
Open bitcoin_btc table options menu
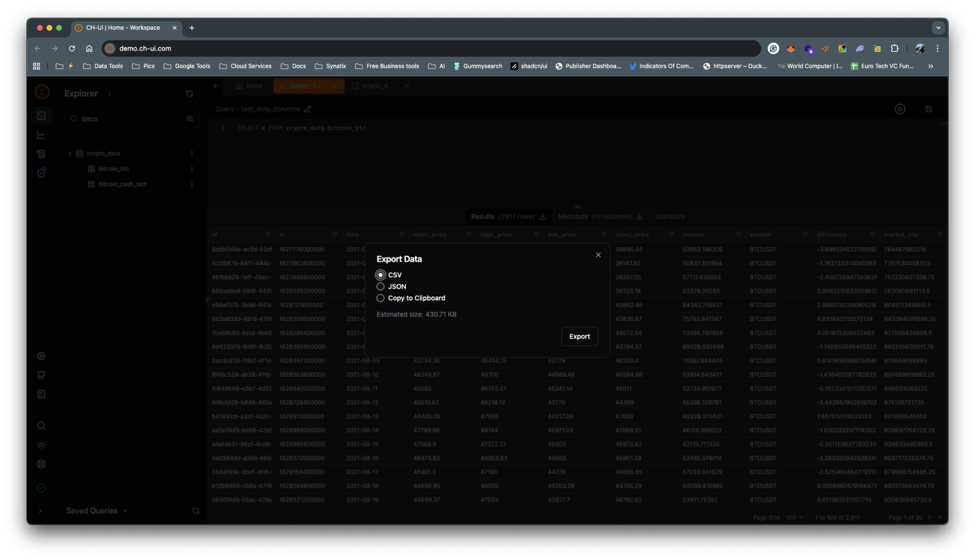192,169
